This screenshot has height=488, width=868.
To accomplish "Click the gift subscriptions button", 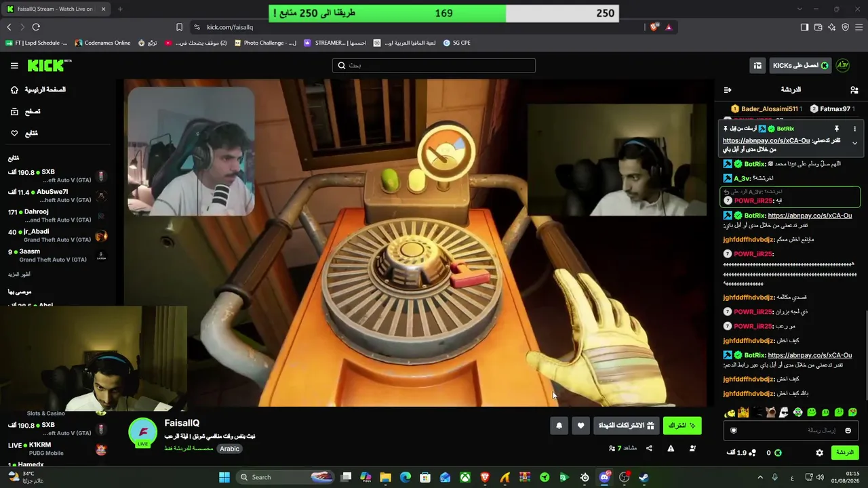I will [626, 426].
